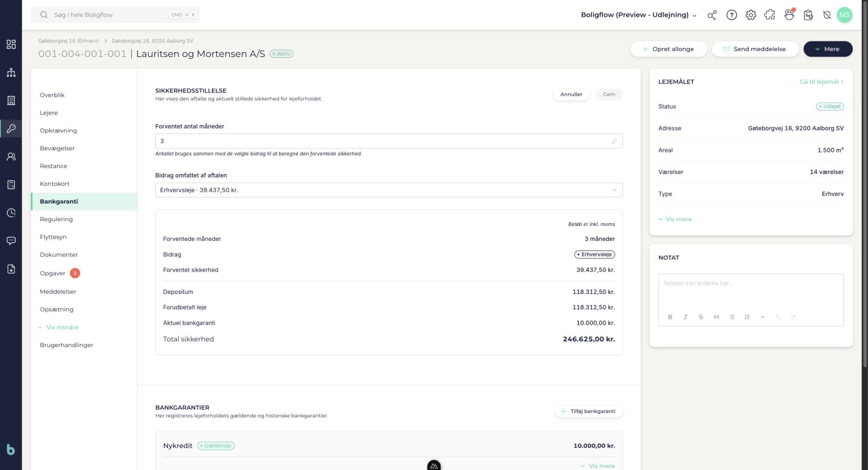
Task: Open the clock report icon in sidebar
Action: [x=11, y=213]
